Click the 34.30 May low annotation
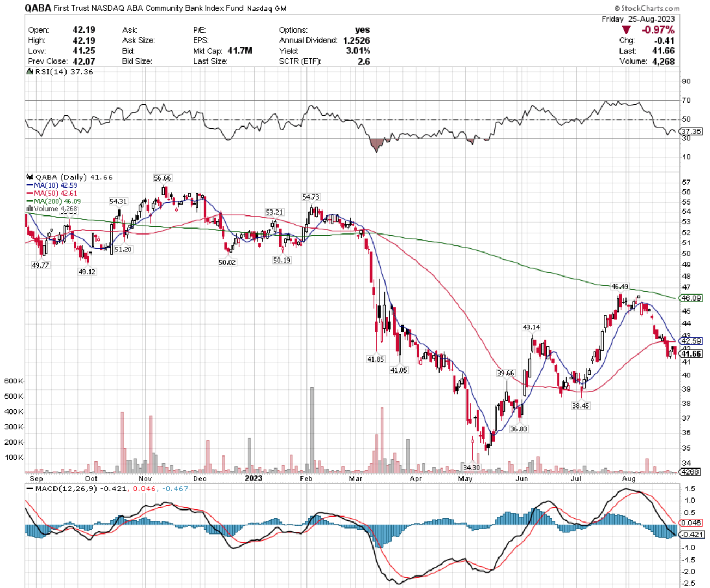 471,467
